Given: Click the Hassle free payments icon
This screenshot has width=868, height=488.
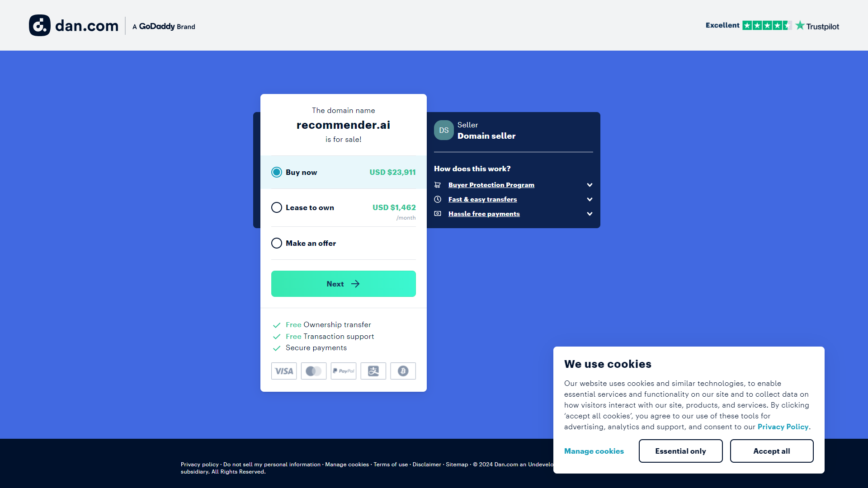Looking at the screenshot, I should [x=438, y=213].
